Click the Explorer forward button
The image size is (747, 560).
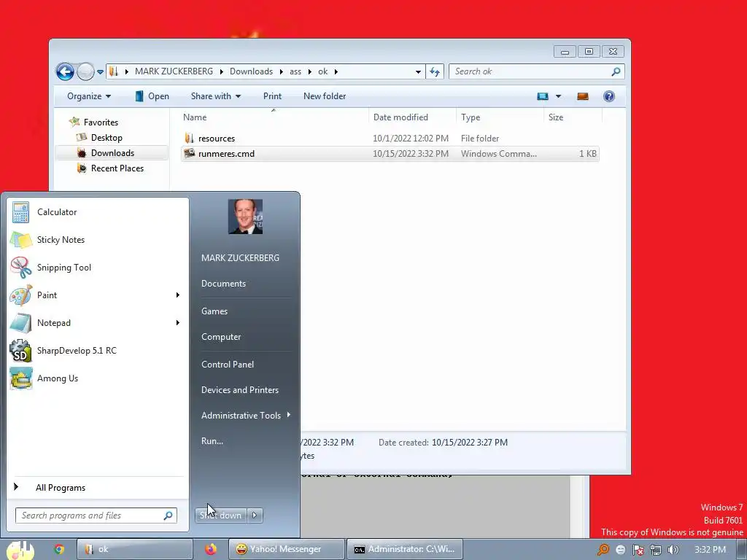(x=85, y=72)
